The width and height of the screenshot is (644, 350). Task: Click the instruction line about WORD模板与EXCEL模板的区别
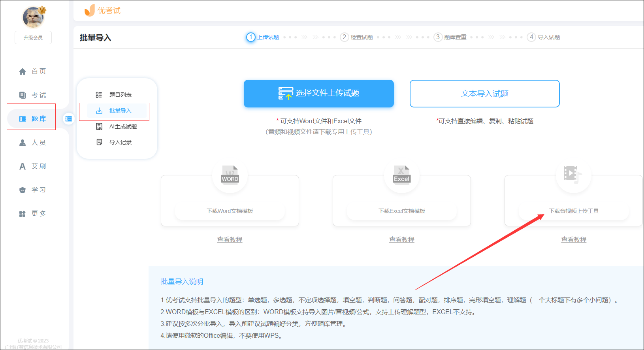click(319, 312)
